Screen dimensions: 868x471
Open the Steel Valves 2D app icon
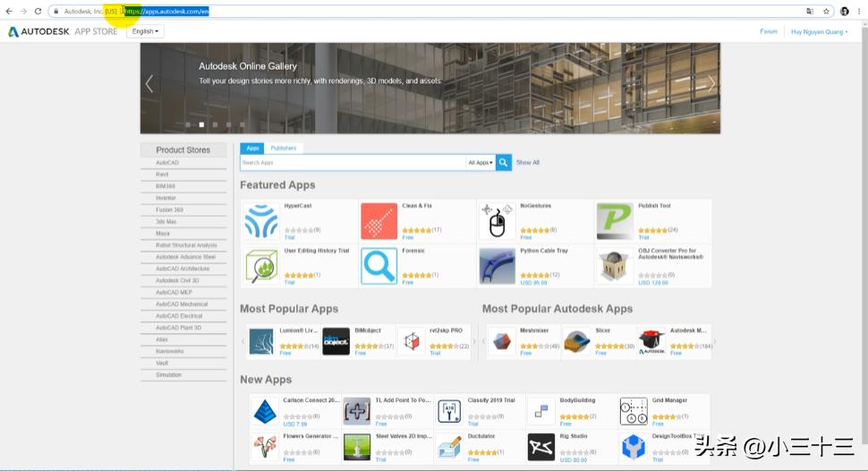point(357,448)
